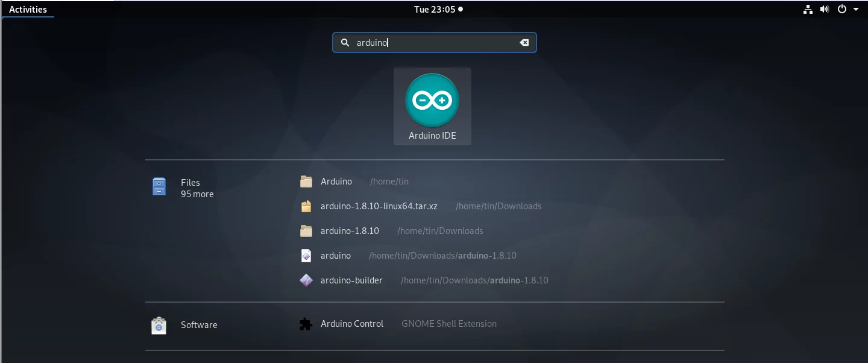This screenshot has width=868, height=363.
Task: Click the arduino-builder executable icon
Action: coord(306,280)
